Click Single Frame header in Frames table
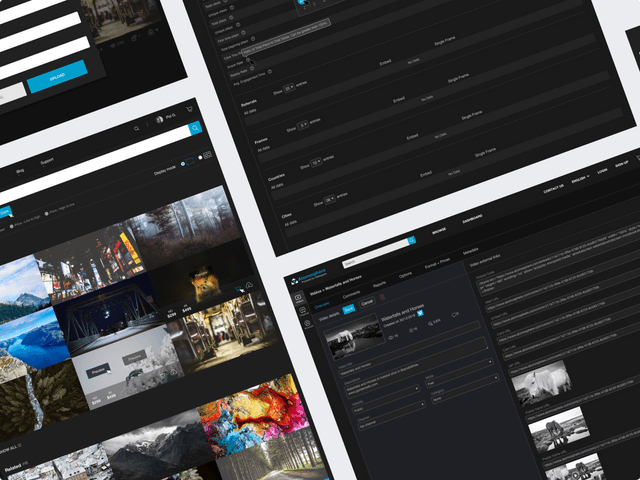 (x=458, y=78)
